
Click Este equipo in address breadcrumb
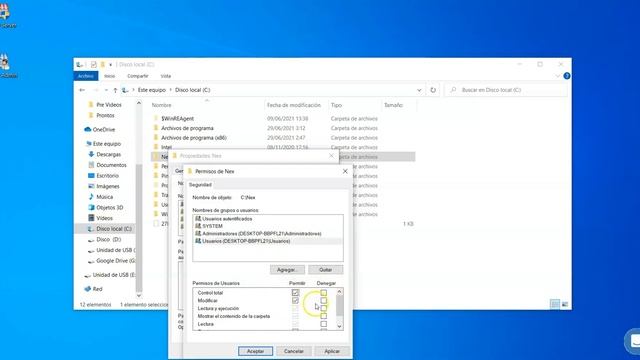click(x=151, y=90)
